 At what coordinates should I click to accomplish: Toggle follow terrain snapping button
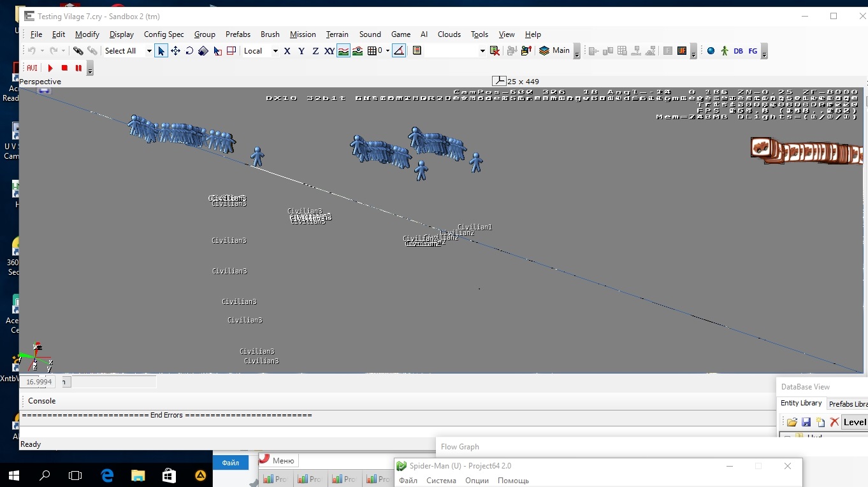coord(344,51)
